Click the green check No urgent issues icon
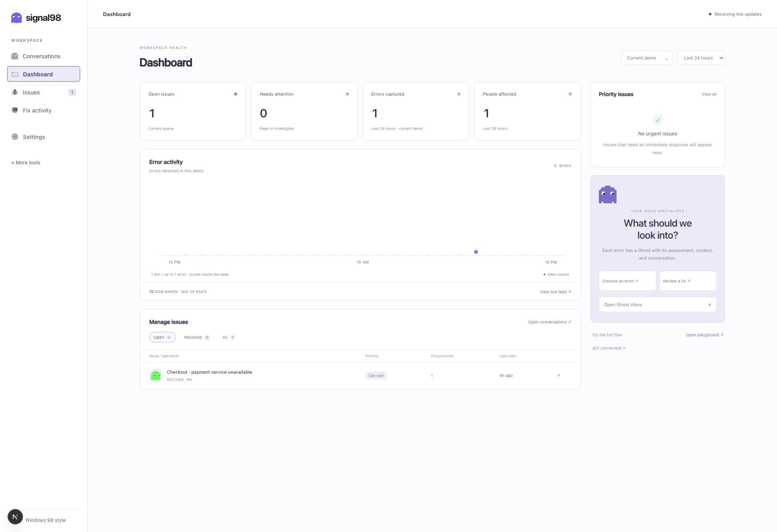777x532 pixels. point(658,120)
